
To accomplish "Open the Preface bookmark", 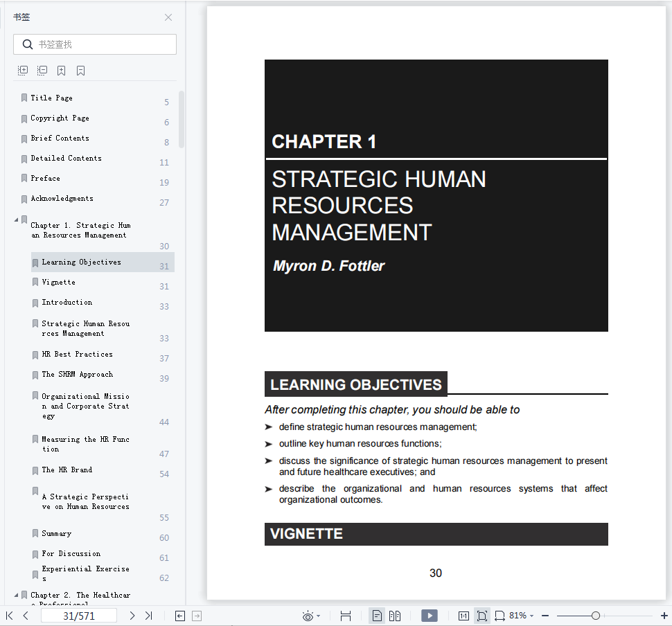I will click(46, 178).
